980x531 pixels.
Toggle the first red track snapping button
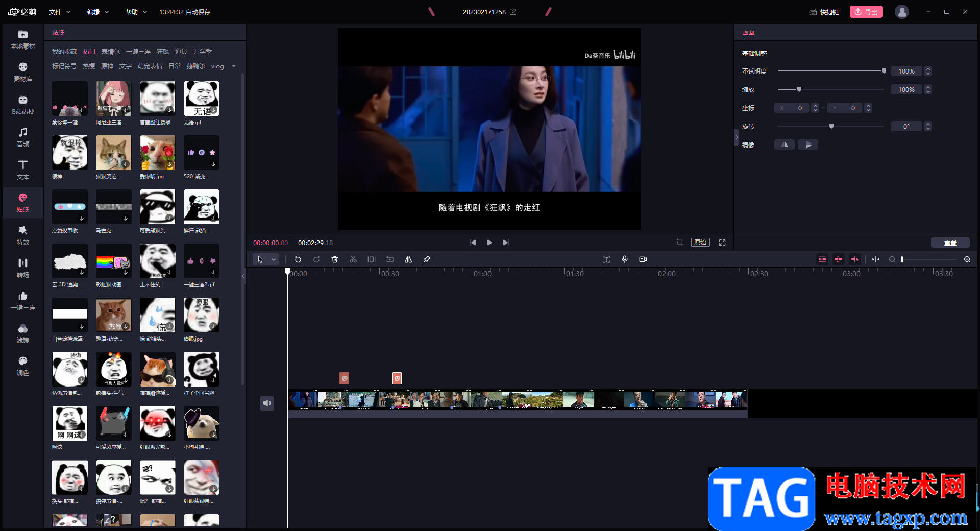click(x=822, y=259)
